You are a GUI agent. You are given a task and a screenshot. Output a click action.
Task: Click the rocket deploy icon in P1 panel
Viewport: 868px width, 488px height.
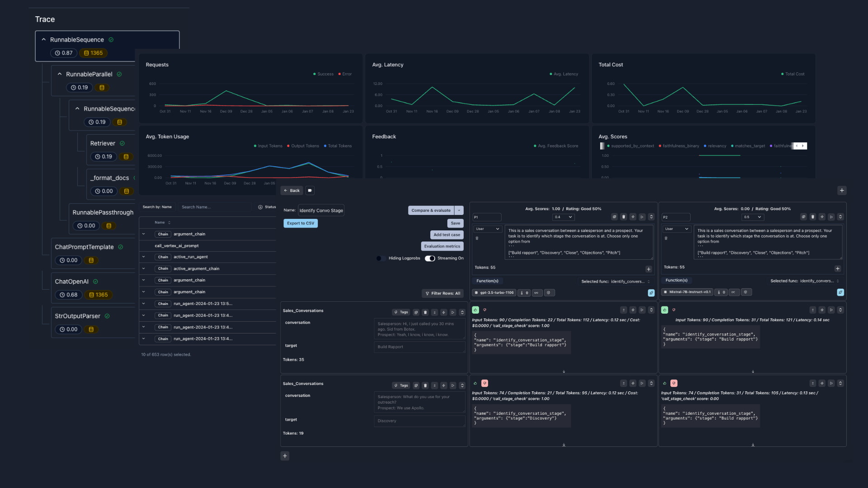[651, 293]
